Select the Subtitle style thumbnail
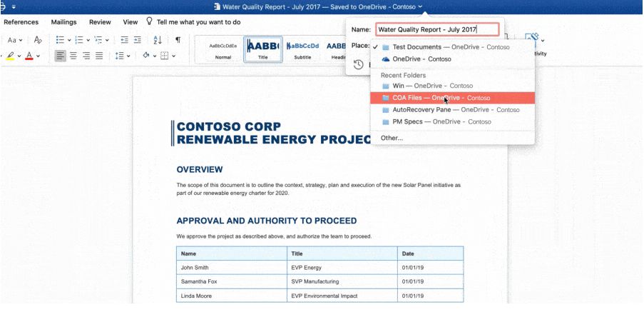 pyautogui.click(x=302, y=49)
